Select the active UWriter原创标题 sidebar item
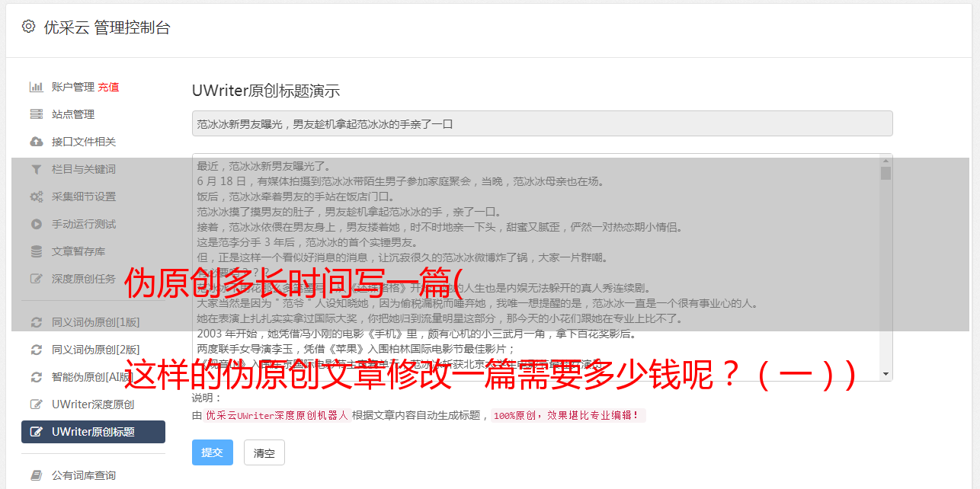Viewport: 980px width, 489px height. pos(93,432)
